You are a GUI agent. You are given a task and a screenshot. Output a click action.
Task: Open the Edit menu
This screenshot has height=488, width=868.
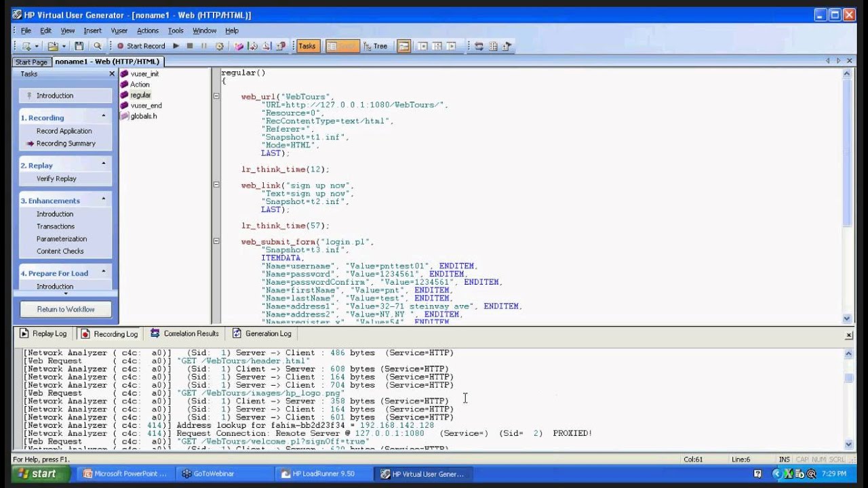pyautogui.click(x=45, y=30)
